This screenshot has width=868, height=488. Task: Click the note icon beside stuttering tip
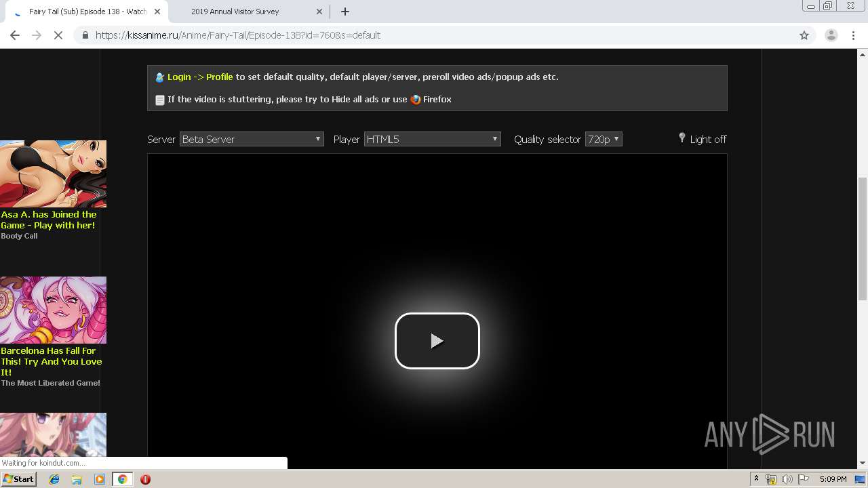pos(160,100)
